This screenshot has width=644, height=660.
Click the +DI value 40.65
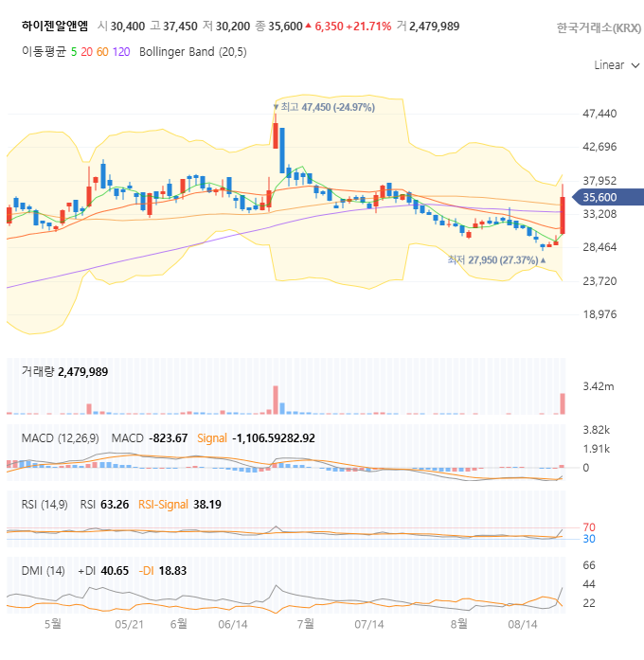(x=115, y=571)
